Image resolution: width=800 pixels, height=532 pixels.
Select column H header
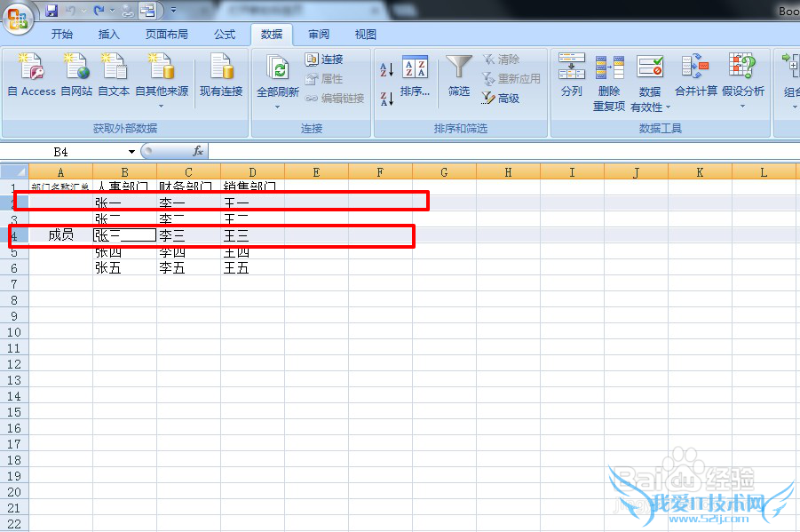[508, 172]
